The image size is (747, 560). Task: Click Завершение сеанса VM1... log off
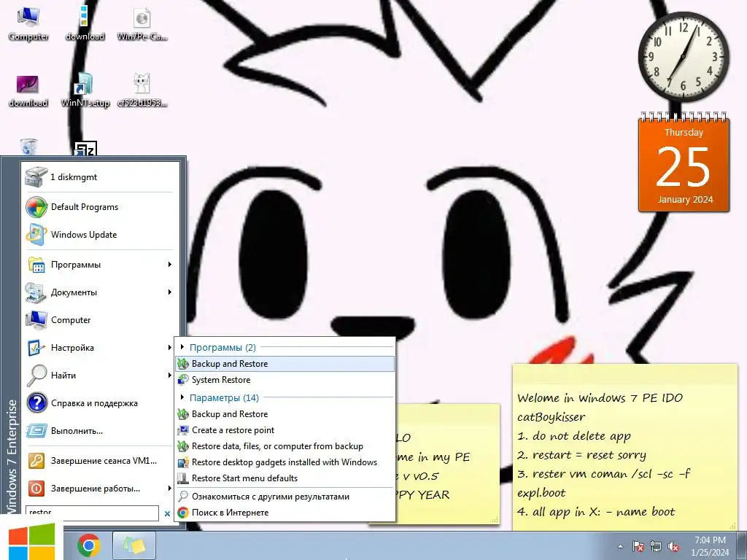click(99, 461)
